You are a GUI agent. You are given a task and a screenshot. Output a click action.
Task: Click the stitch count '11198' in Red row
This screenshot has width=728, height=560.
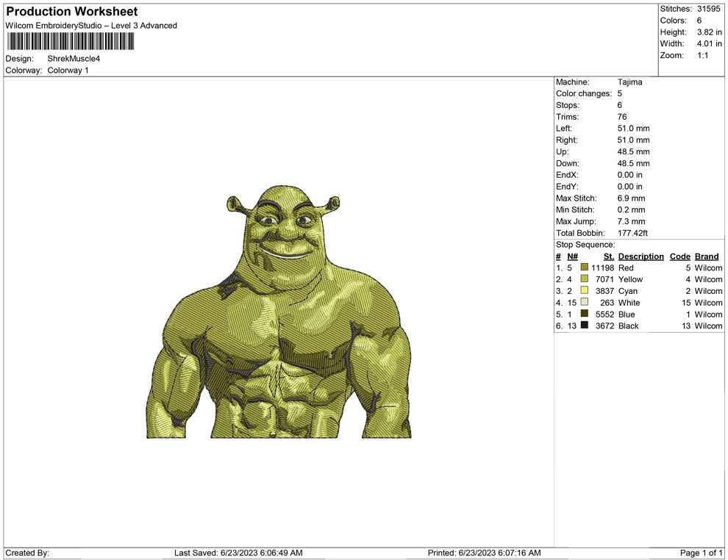[x=602, y=268]
